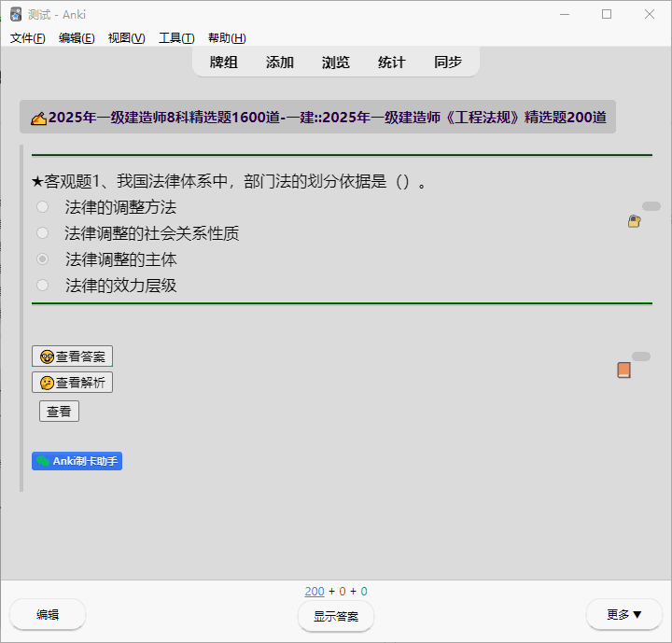The height and width of the screenshot is (643, 672).
Task: Click the orange book icon on the right
Action: (x=624, y=370)
